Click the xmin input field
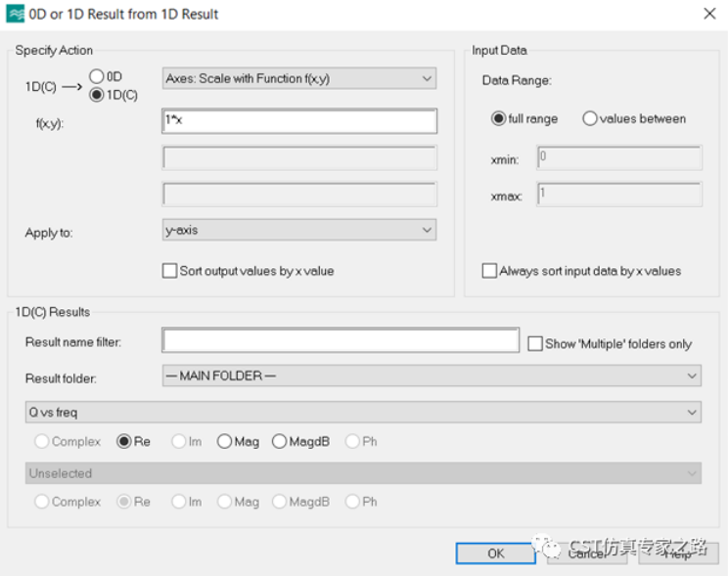728x576 pixels. point(619,157)
